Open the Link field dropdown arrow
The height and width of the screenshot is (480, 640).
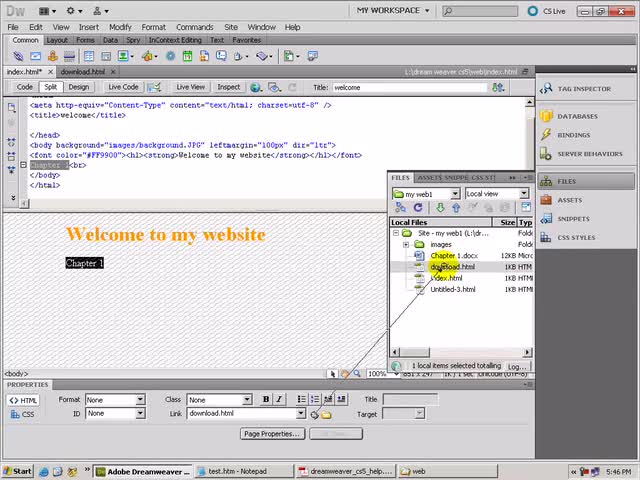301,413
